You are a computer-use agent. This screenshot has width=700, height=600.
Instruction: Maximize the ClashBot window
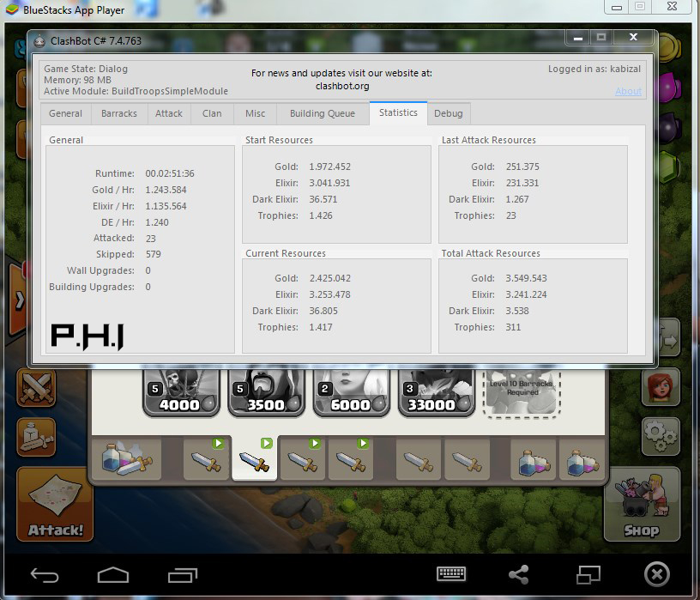click(601, 37)
